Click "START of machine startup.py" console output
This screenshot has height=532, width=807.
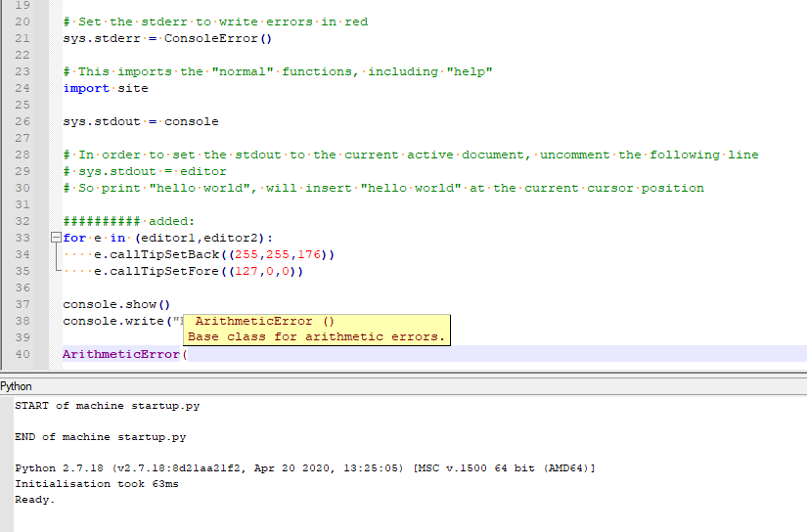click(107, 405)
